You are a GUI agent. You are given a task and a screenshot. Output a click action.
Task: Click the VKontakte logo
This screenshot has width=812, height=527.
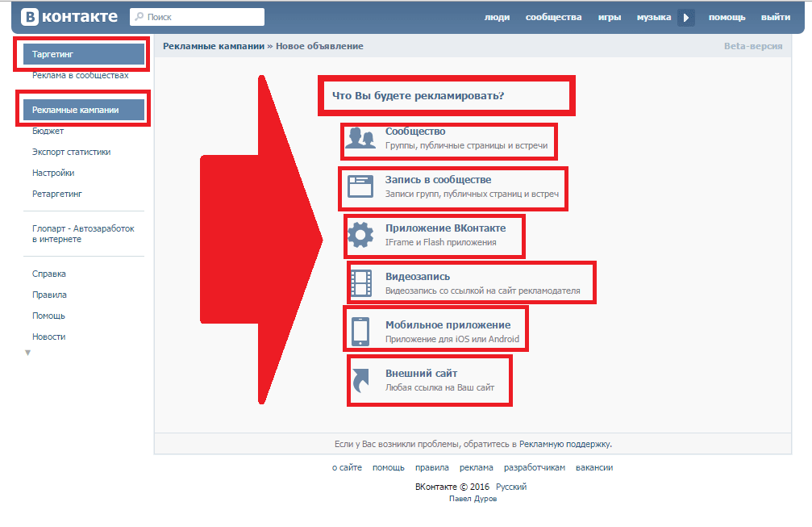69,17
